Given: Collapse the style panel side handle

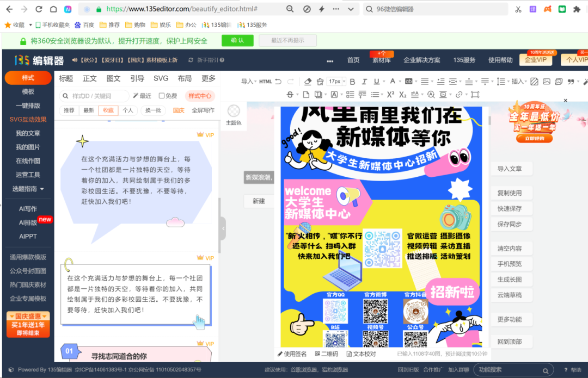Looking at the screenshot, I should [223, 228].
